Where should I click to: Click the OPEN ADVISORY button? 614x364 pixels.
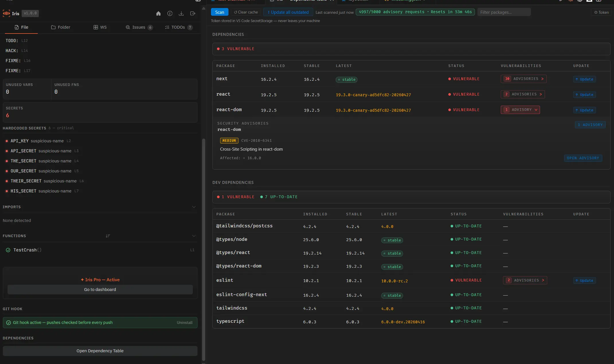pos(583,158)
